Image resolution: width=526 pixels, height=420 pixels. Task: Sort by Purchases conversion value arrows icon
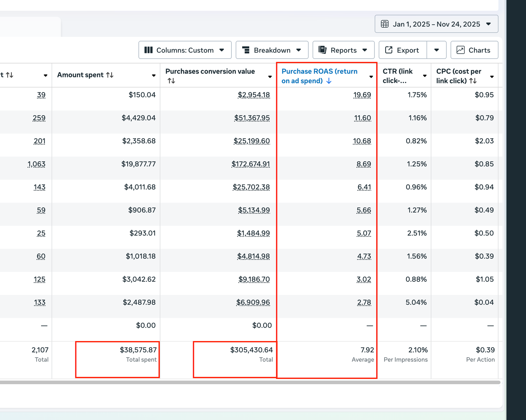[x=171, y=81]
